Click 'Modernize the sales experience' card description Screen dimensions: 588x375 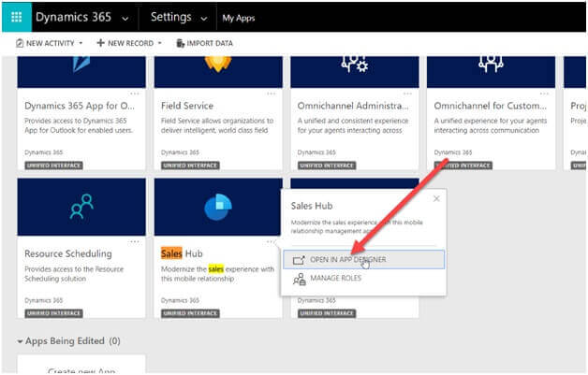point(217,274)
